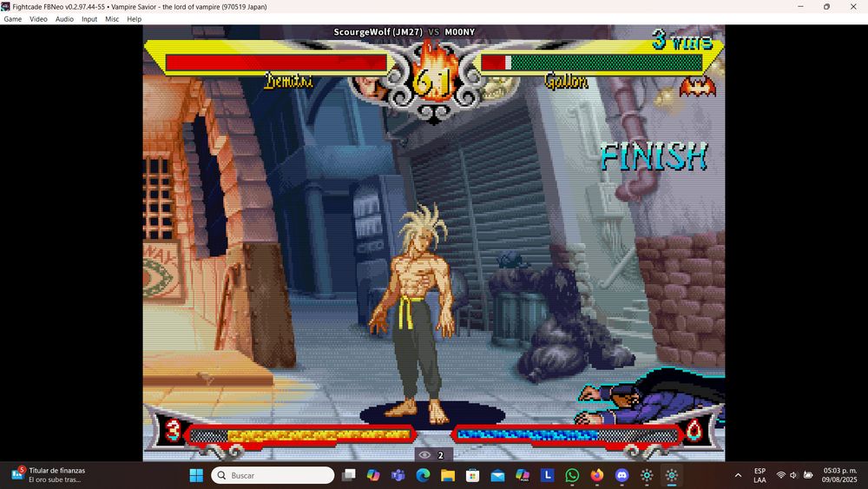Open the Mail app envelope icon

497,475
